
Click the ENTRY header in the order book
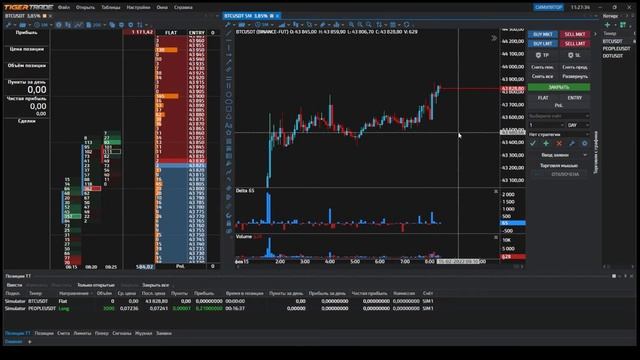point(197,33)
